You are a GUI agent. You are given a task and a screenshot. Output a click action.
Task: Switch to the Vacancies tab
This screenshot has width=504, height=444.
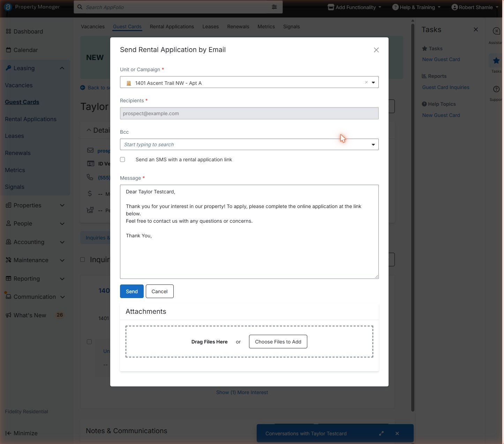[93, 27]
